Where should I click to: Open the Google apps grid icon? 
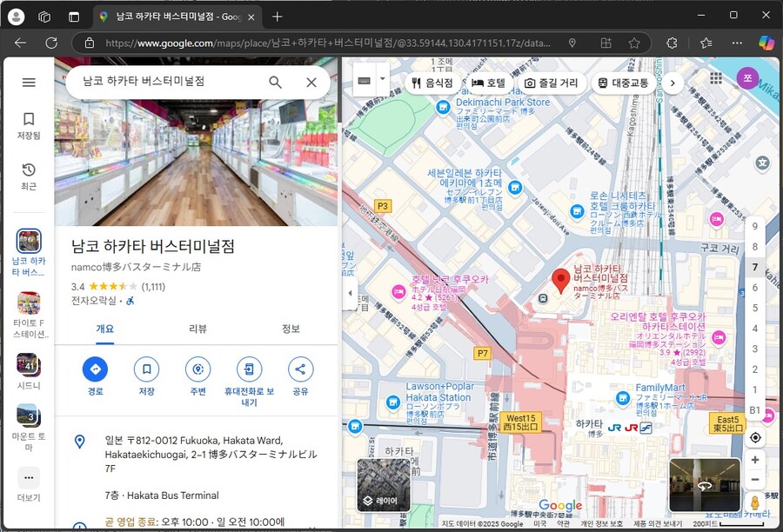pyautogui.click(x=716, y=78)
